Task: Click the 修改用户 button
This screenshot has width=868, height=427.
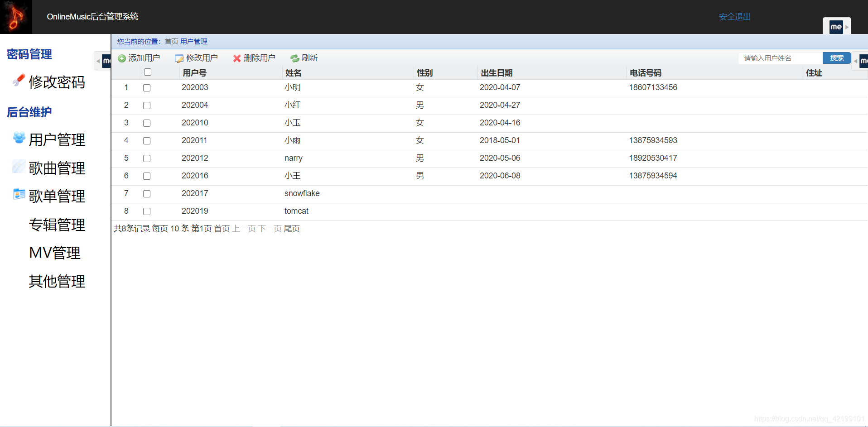Action: click(x=197, y=58)
